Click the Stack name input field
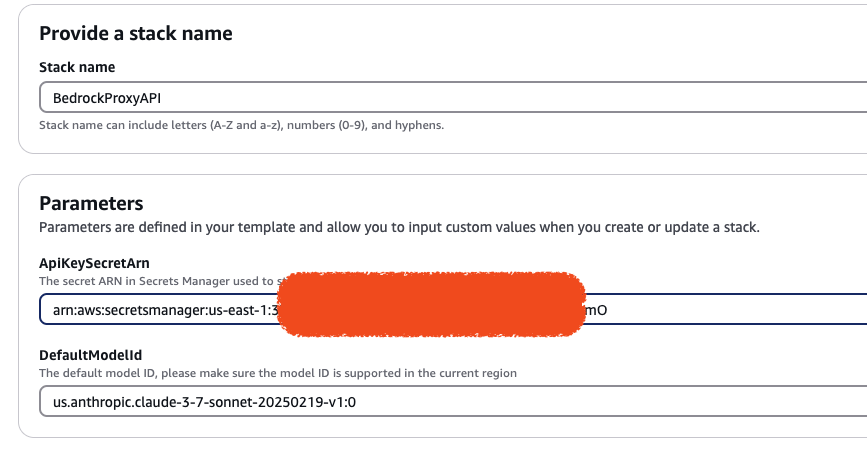The height and width of the screenshot is (450, 867). (x=453, y=97)
